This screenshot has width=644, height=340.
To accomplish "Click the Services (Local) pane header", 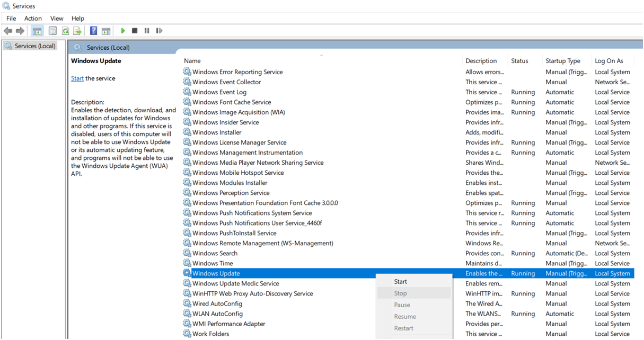I will [108, 48].
